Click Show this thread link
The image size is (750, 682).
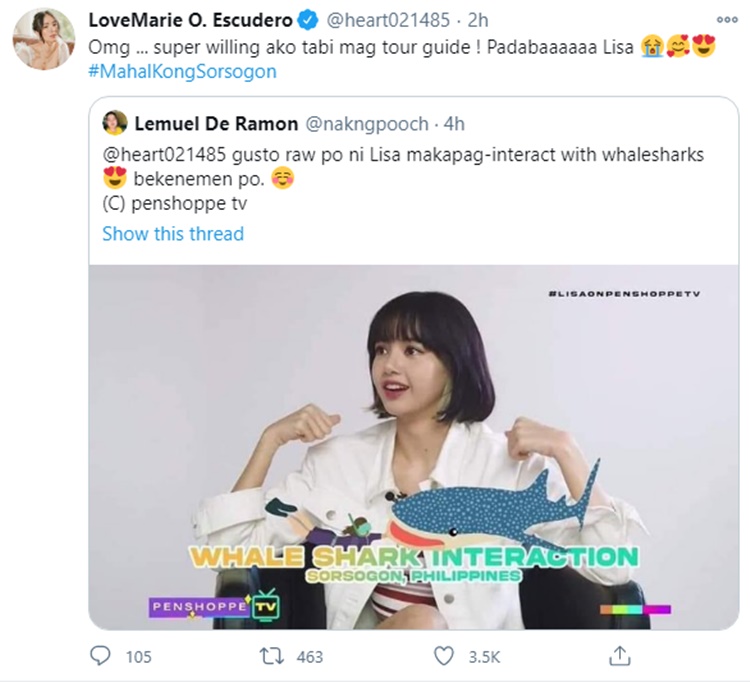[172, 234]
